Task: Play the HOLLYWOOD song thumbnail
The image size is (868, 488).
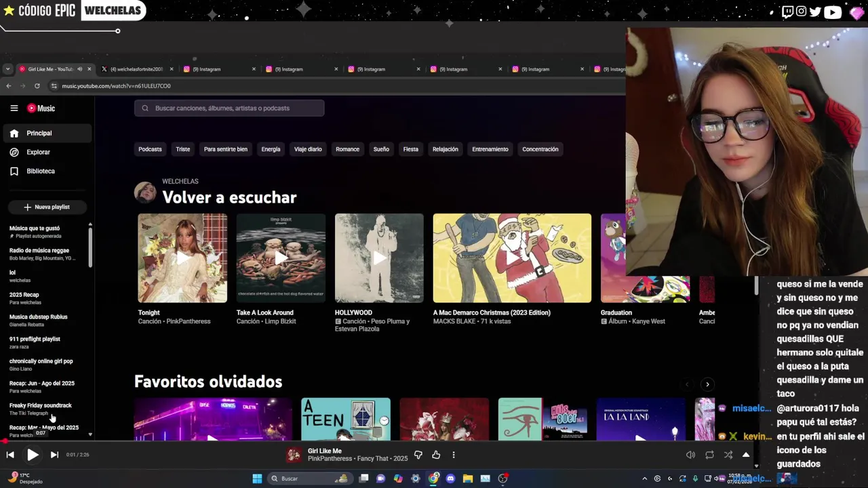Action: 379,258
